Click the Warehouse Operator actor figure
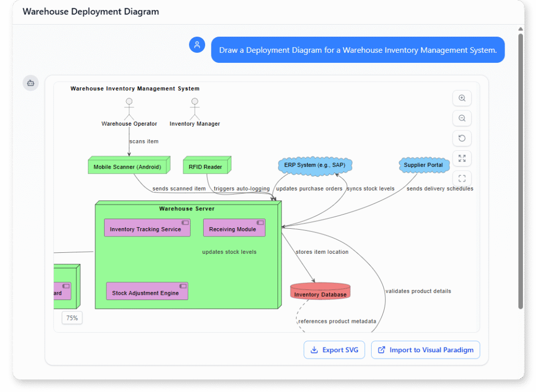 [x=129, y=107]
